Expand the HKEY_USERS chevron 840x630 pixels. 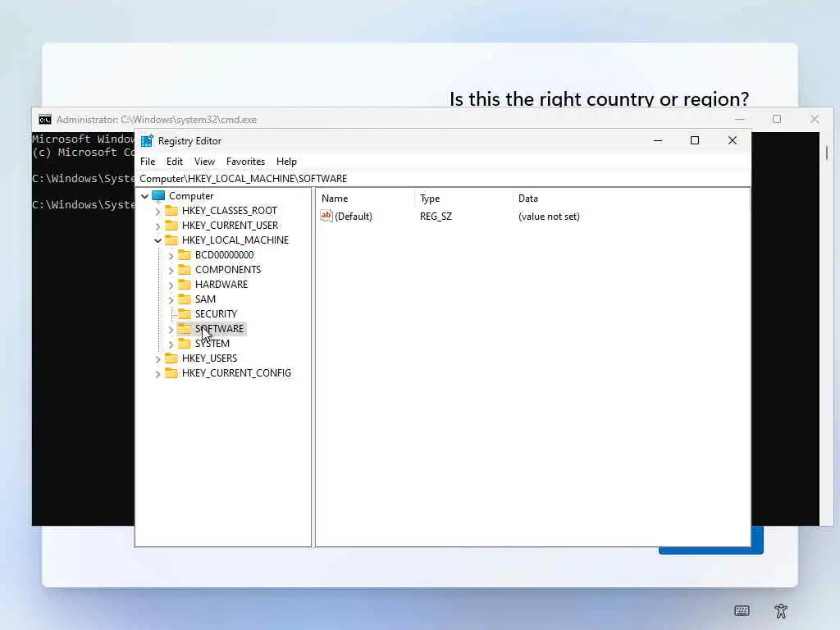click(157, 359)
